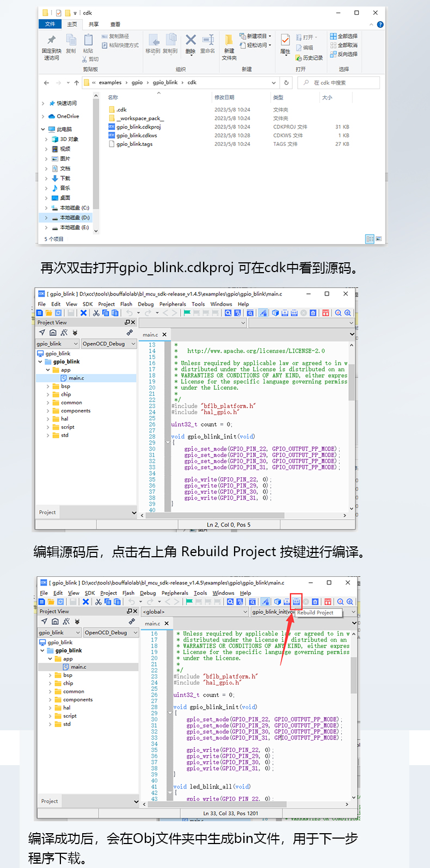
Task: Click History (历史记录) in the Explorer ribbon
Action: pyautogui.click(x=310, y=58)
